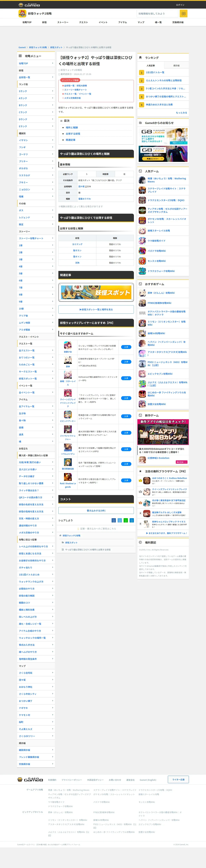Click the ドラクエウォーク攻略Wiki game icon
The height and width of the screenshot is (868, 206).
142,271
